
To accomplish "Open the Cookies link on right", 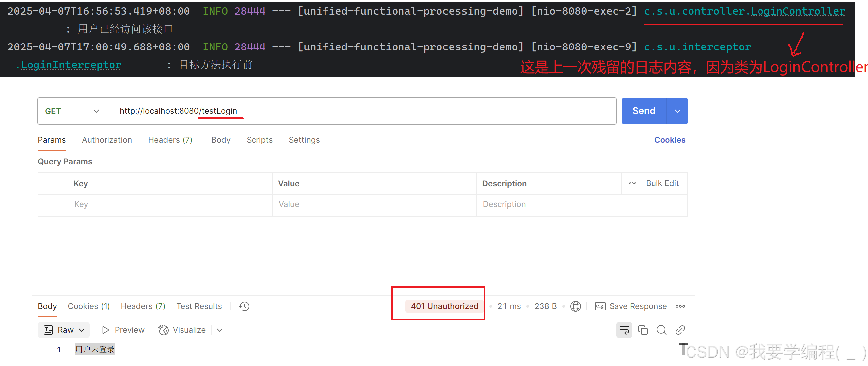I will (x=669, y=140).
